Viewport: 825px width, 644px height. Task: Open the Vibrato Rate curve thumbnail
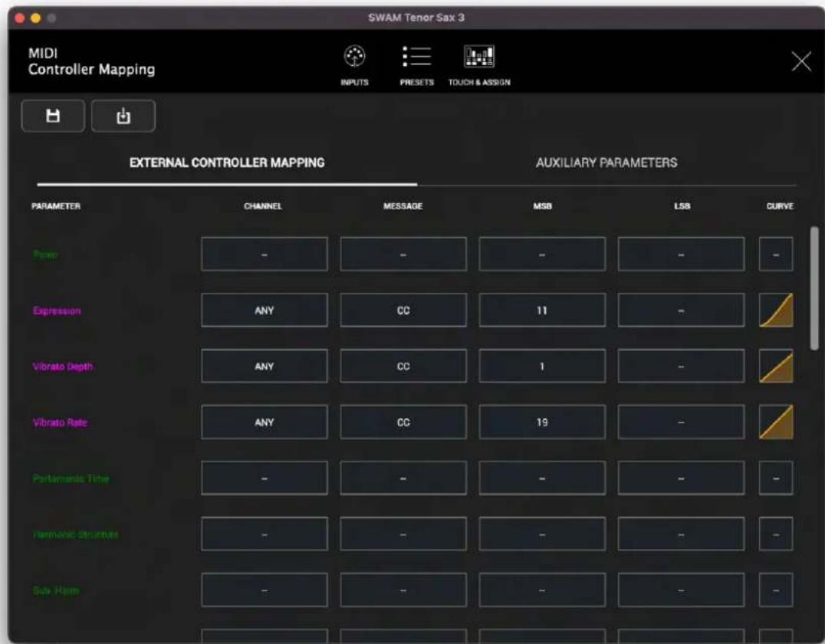point(775,422)
